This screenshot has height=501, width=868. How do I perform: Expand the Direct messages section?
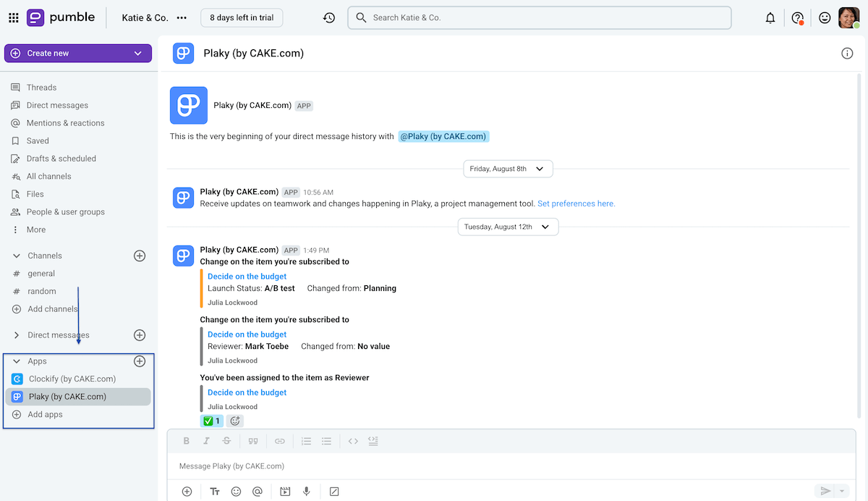[x=16, y=334]
